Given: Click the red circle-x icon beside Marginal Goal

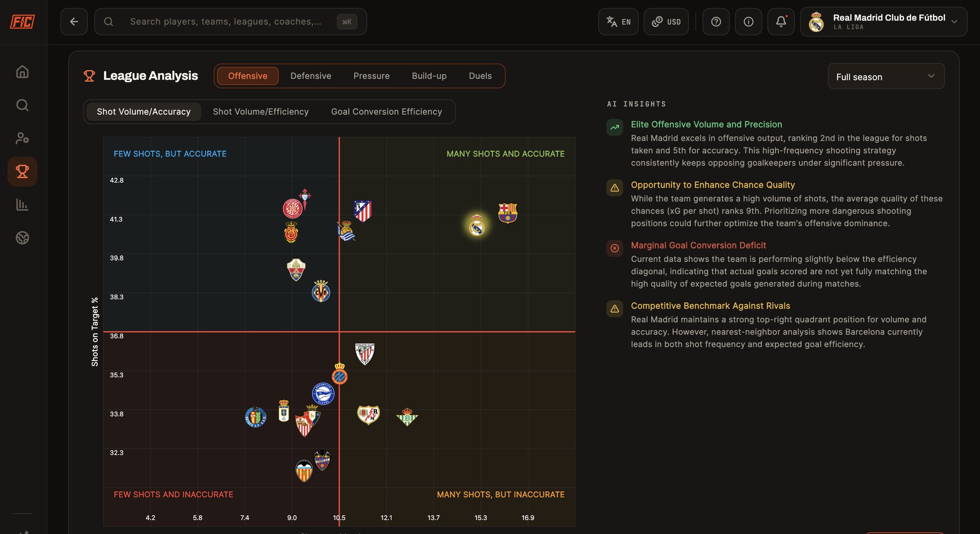Looking at the screenshot, I should tap(615, 248).
